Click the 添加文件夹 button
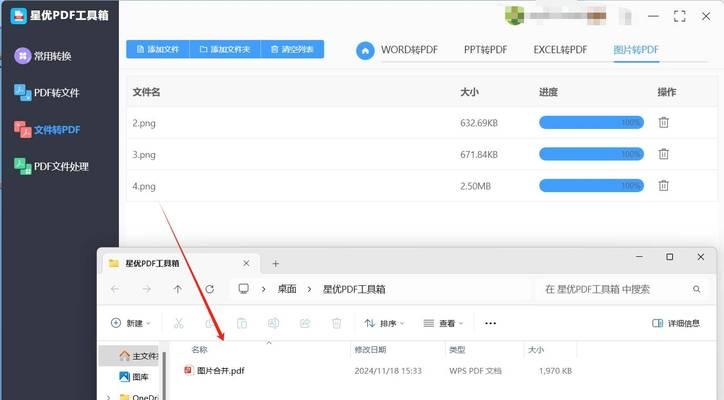This screenshot has height=400, width=724. click(225, 49)
